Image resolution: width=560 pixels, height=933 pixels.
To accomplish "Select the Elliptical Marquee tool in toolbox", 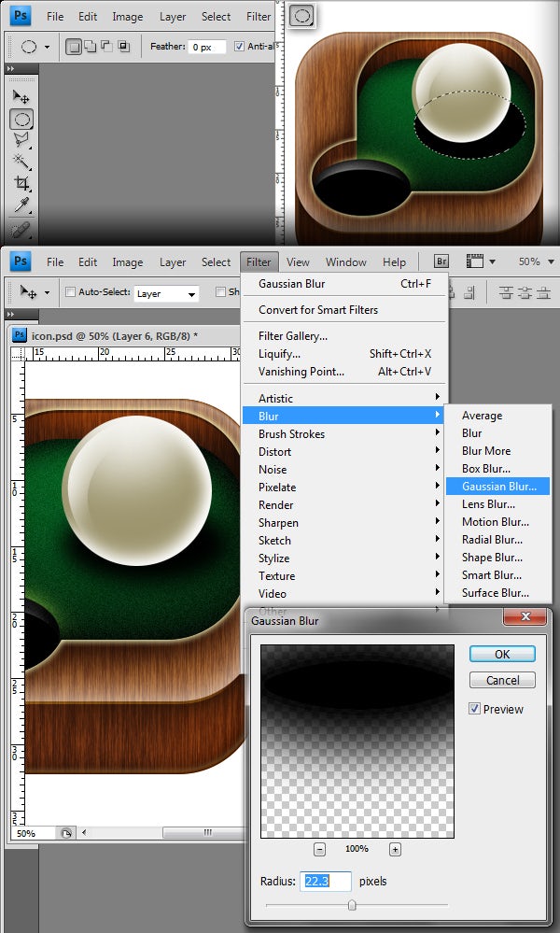I will coord(21,119).
